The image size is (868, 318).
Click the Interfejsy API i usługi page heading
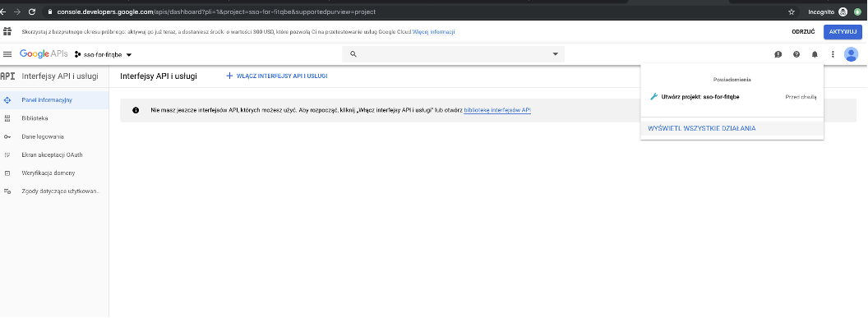tap(159, 76)
